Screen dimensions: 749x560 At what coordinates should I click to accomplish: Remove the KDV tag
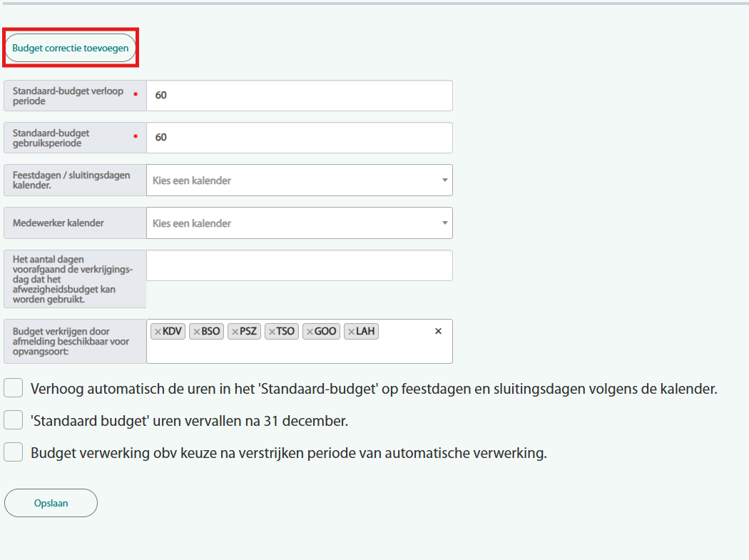(x=158, y=332)
